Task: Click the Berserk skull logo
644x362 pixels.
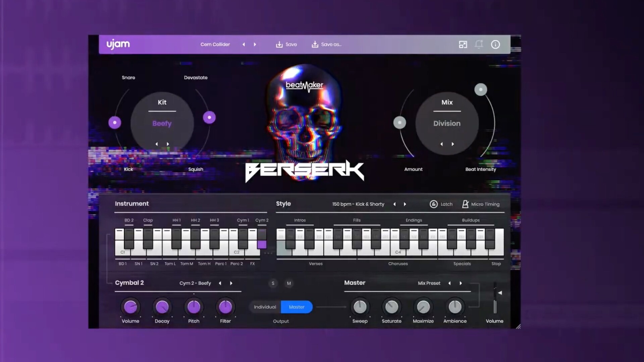Action: point(305,124)
